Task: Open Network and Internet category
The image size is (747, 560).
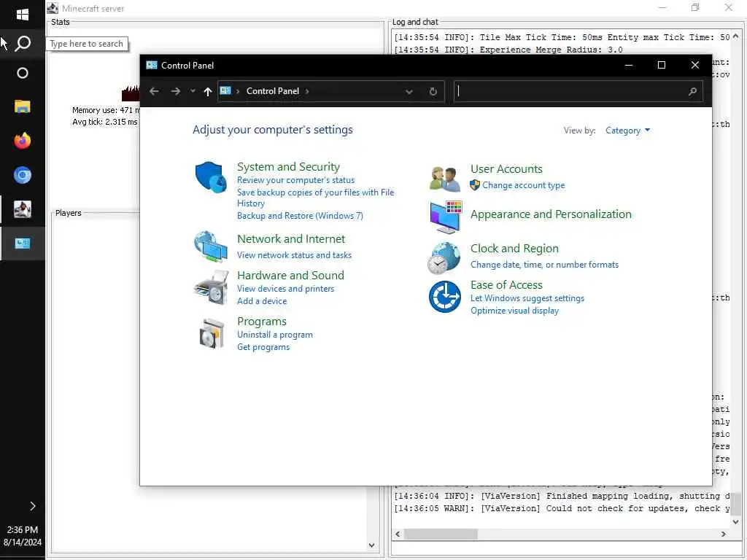Action: (x=291, y=239)
